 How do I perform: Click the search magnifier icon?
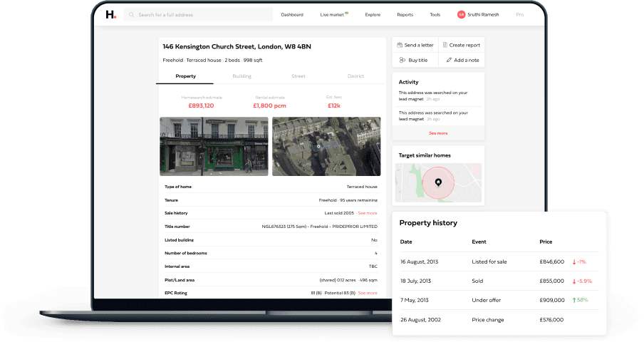pos(132,14)
